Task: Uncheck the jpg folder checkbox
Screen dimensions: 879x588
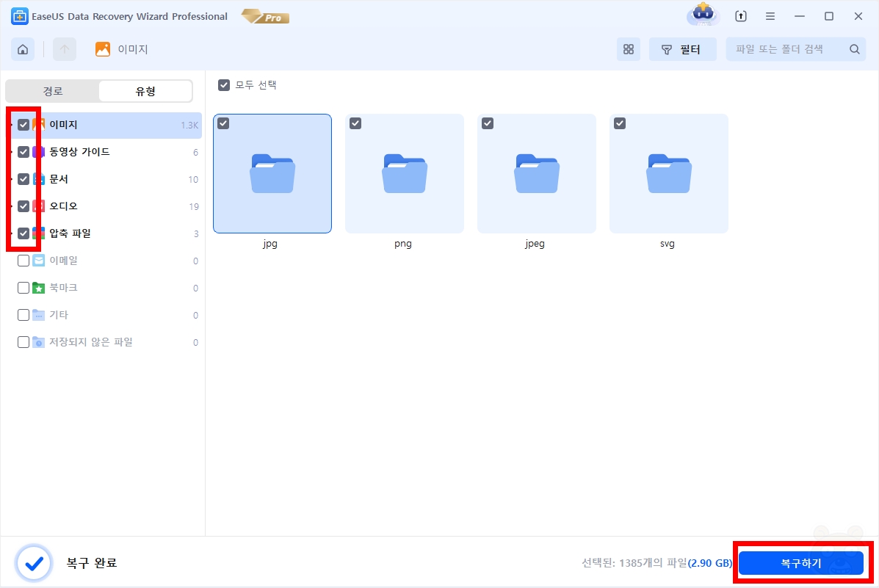Action: (223, 123)
